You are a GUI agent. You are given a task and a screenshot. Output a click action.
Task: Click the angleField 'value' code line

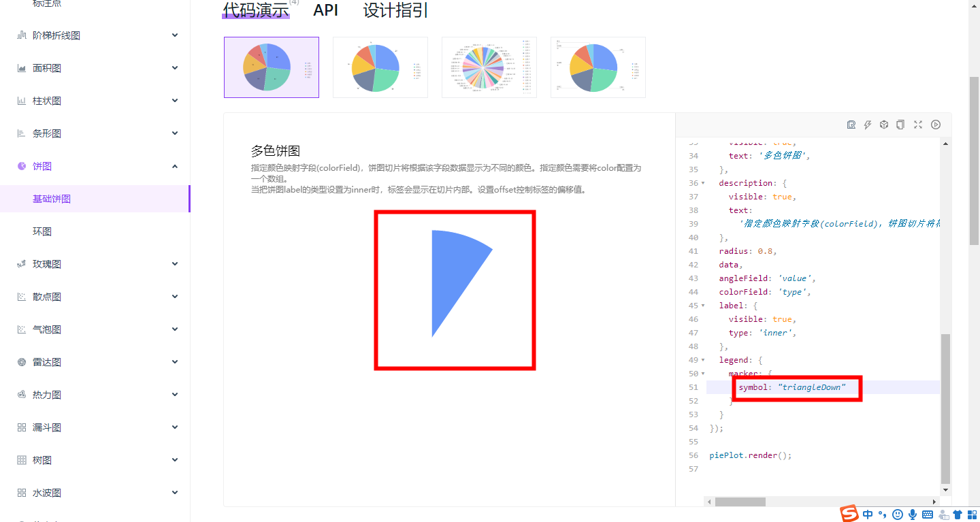(x=767, y=278)
